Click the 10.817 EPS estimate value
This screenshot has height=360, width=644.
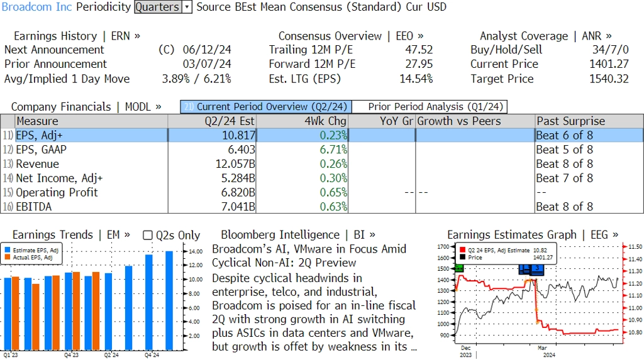(238, 136)
